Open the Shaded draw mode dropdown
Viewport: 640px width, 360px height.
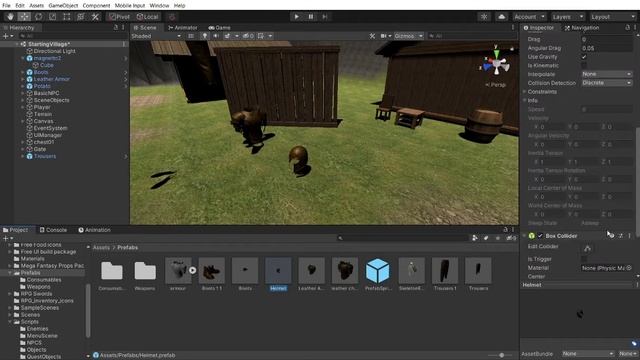[156, 36]
